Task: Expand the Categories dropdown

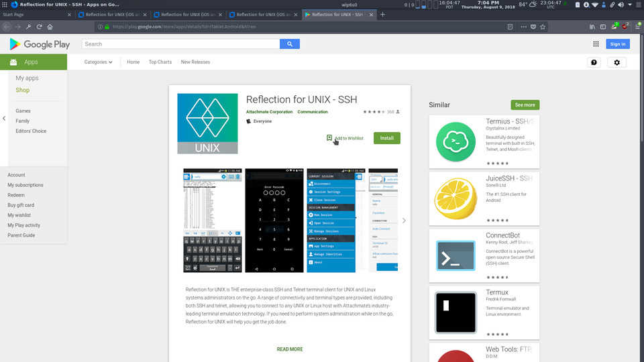Action: tap(98, 62)
